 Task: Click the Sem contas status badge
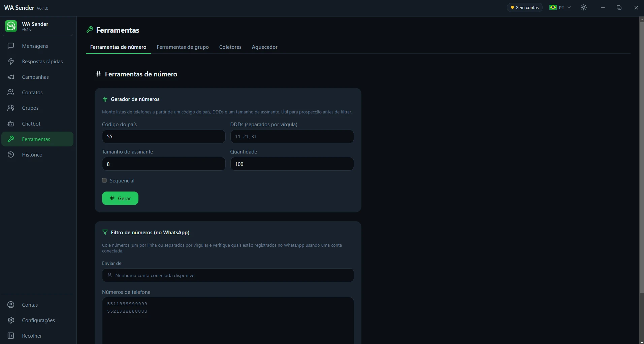(525, 7)
